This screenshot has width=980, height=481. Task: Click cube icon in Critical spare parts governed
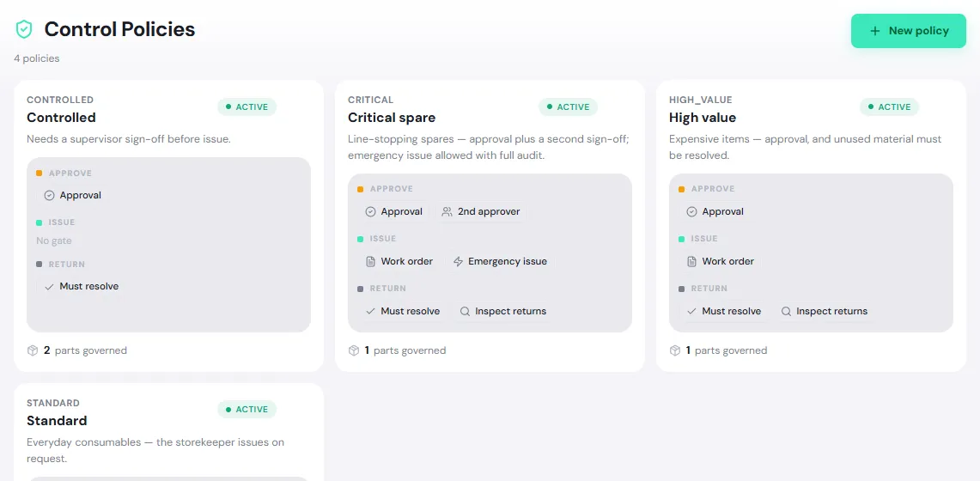click(354, 350)
